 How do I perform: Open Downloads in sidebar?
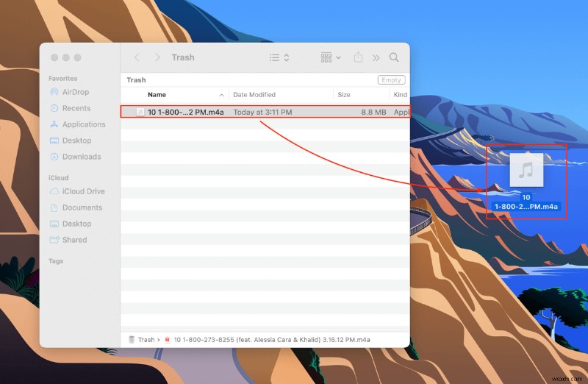click(x=82, y=157)
